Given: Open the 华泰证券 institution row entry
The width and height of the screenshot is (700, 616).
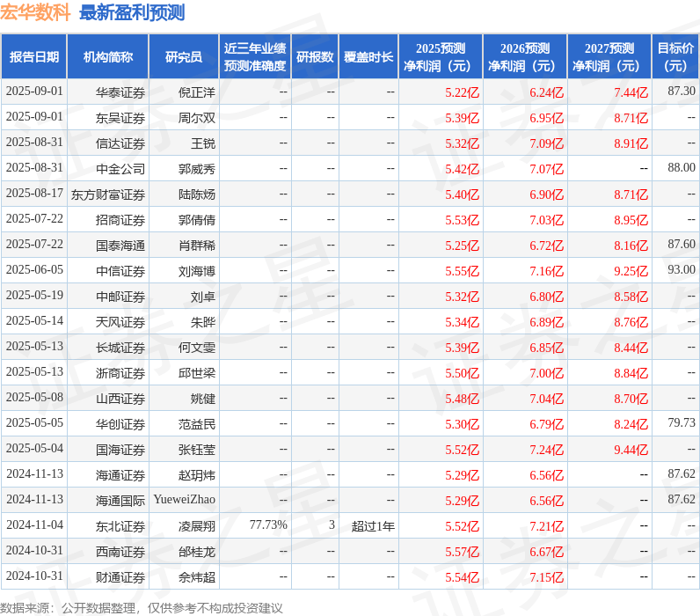Looking at the screenshot, I should 120,92.
